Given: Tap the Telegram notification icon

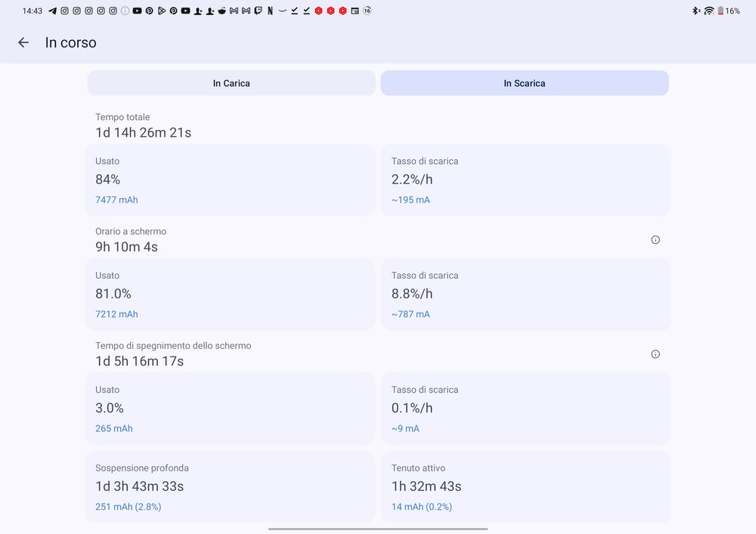Looking at the screenshot, I should (53, 11).
